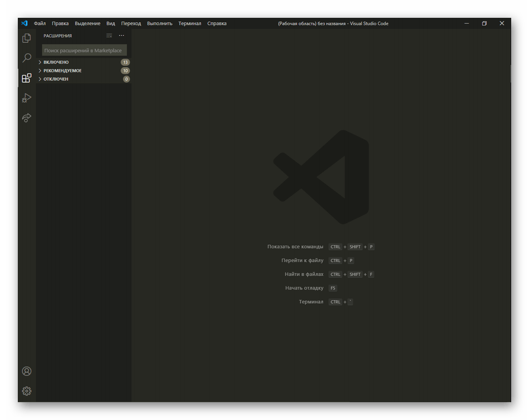Screen dimensions: 529x420
Task: Open the extensions panel three-dot menu
Action: [x=121, y=36]
